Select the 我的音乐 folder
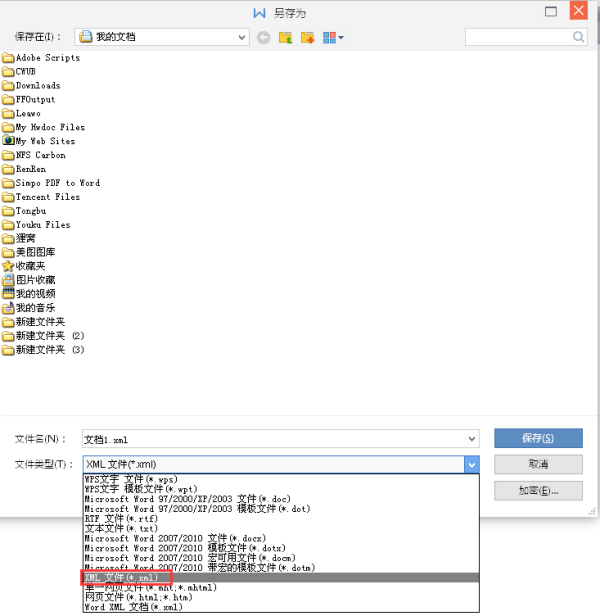This screenshot has height=616, width=600. click(29, 308)
